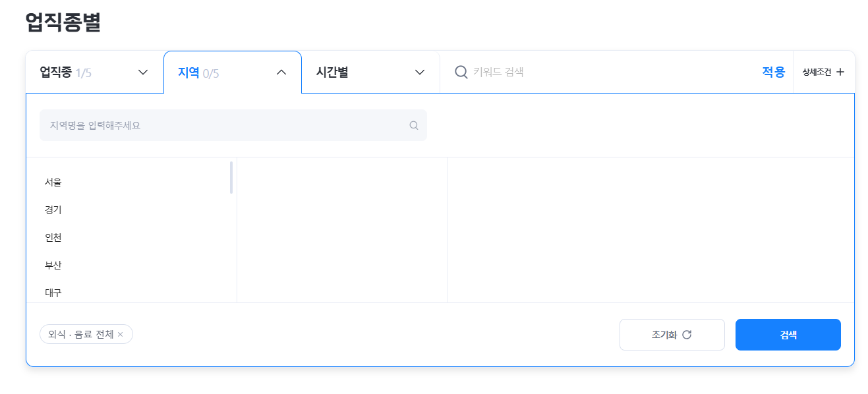Screen dimensions: 868x394
Task: Click the 외식 · 음료 전체 chip
Action: [86, 334]
